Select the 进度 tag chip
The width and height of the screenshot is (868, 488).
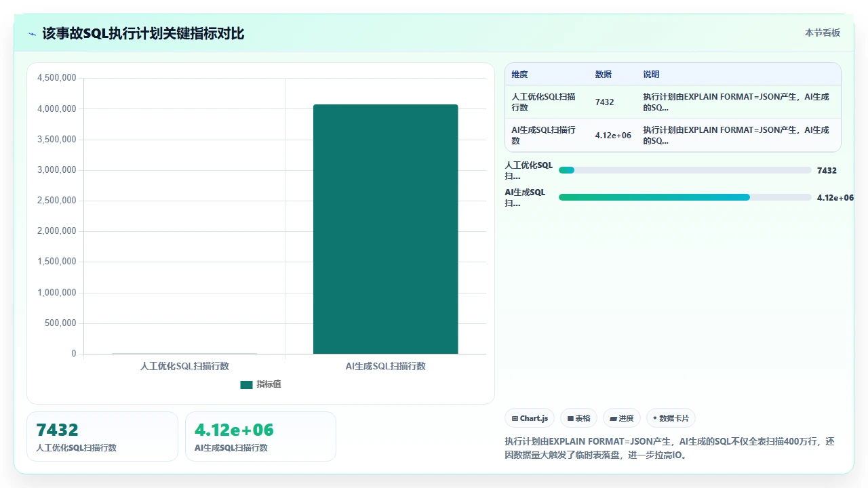pyautogui.click(x=622, y=418)
